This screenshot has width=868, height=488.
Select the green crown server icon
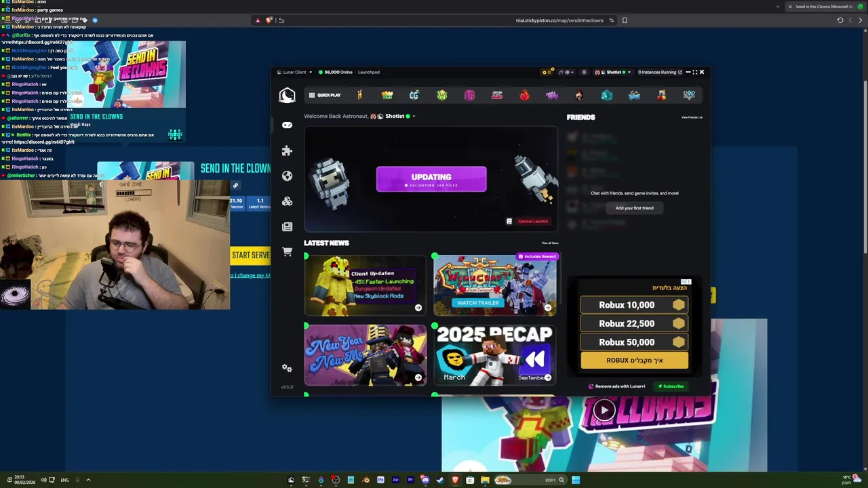pos(387,96)
